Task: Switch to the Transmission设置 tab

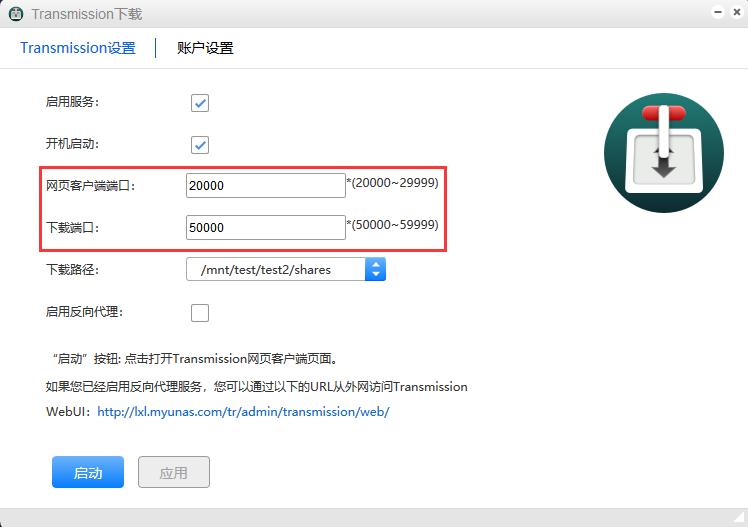Action: pos(78,48)
